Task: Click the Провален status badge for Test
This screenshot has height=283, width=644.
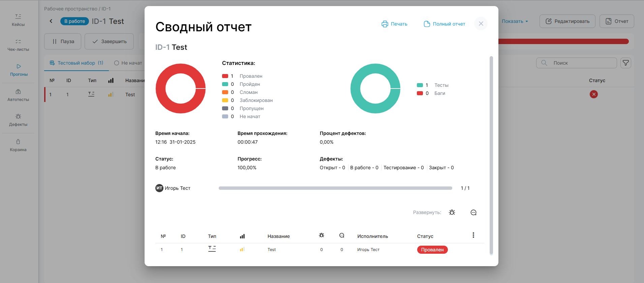Action: click(432, 250)
